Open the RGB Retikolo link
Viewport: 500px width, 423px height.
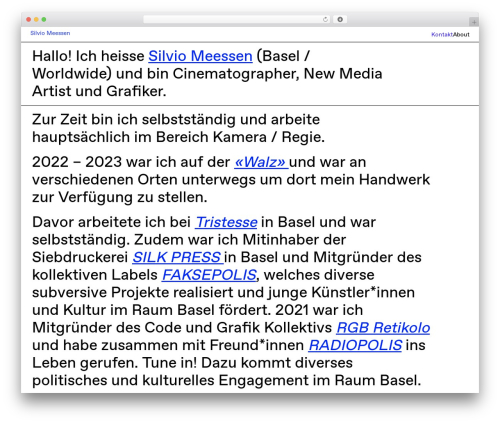coord(383,328)
